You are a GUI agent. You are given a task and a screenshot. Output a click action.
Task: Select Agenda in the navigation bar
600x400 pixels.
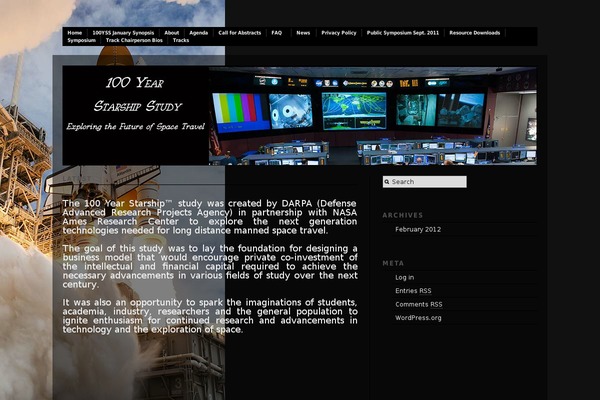(x=199, y=33)
